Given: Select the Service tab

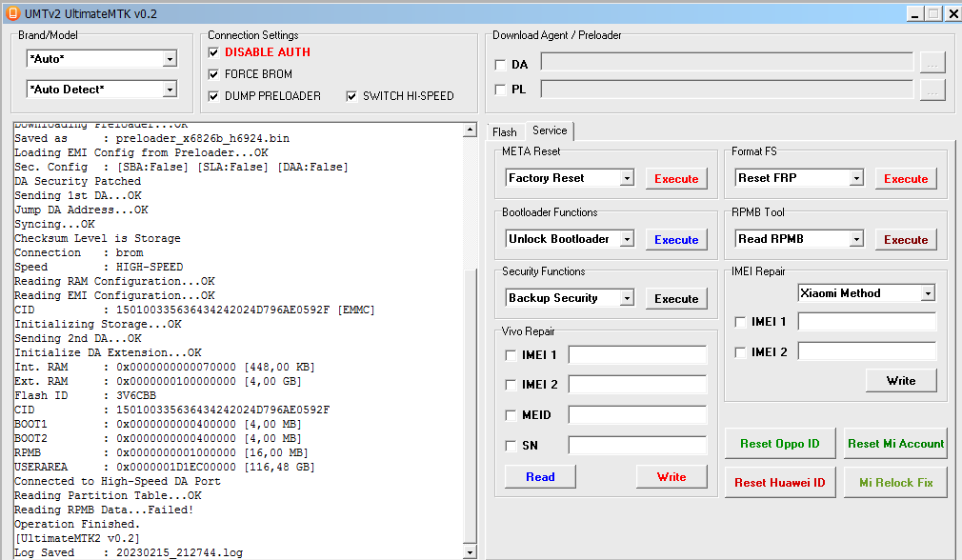Looking at the screenshot, I should (550, 130).
